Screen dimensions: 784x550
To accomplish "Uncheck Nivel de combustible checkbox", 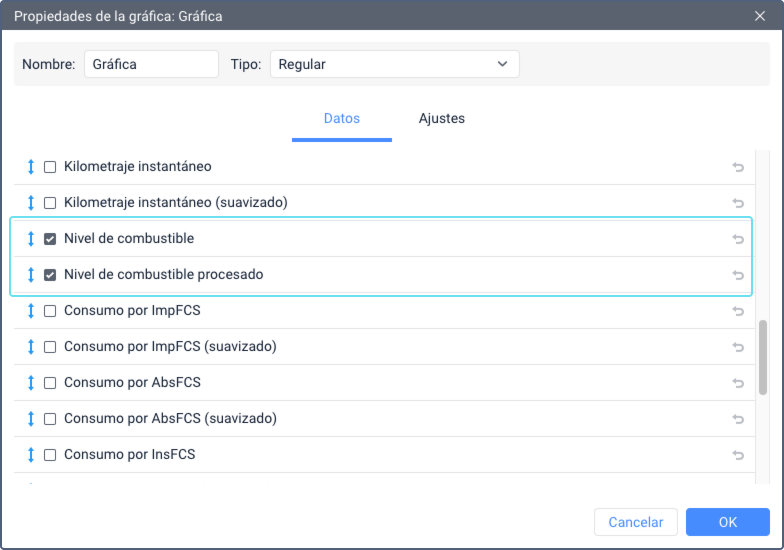I will click(x=50, y=239).
